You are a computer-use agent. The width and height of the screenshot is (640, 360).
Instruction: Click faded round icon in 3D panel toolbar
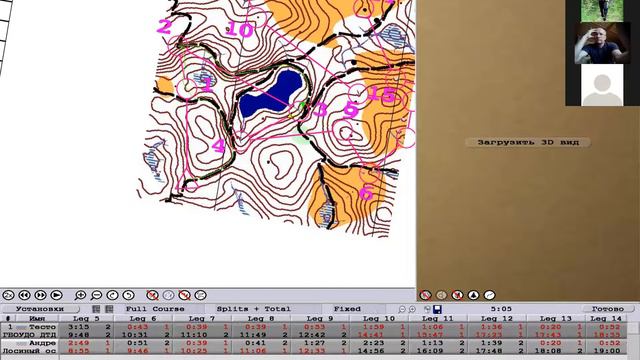[441, 295]
